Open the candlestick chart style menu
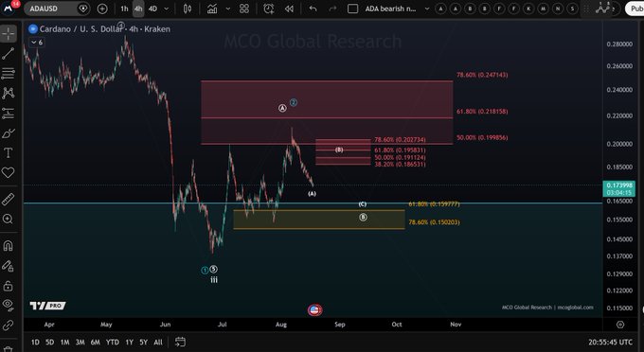 pos(188,9)
